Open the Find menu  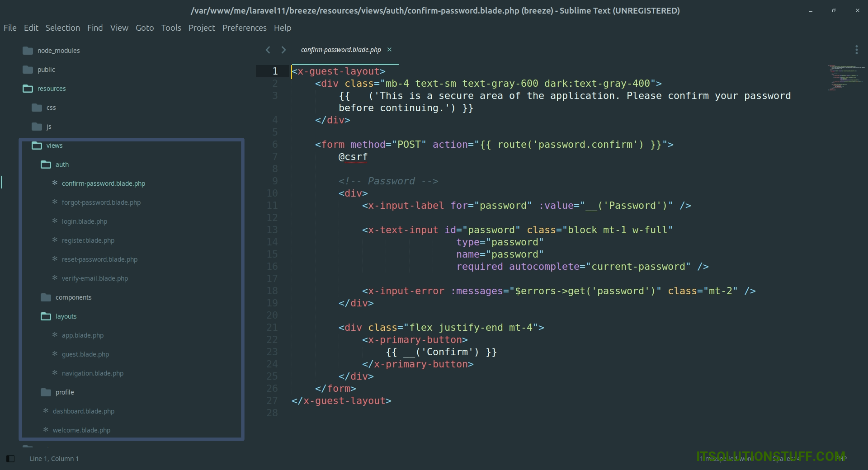click(95, 28)
